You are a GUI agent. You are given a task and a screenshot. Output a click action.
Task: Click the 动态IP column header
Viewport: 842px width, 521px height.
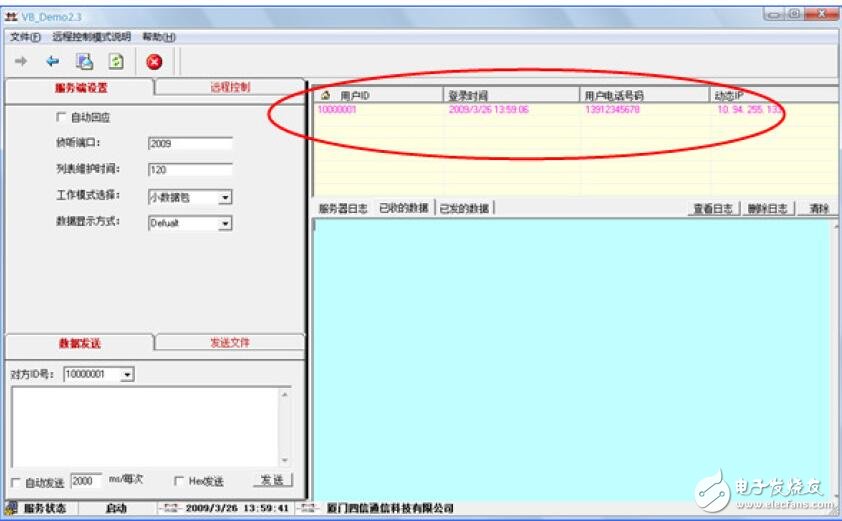774,96
